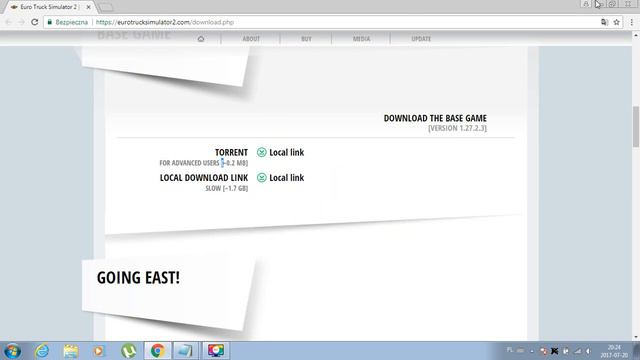Click the FOR ADVANCED USERS text
Screen dimensions: 640x360
pyautogui.click(x=189, y=163)
